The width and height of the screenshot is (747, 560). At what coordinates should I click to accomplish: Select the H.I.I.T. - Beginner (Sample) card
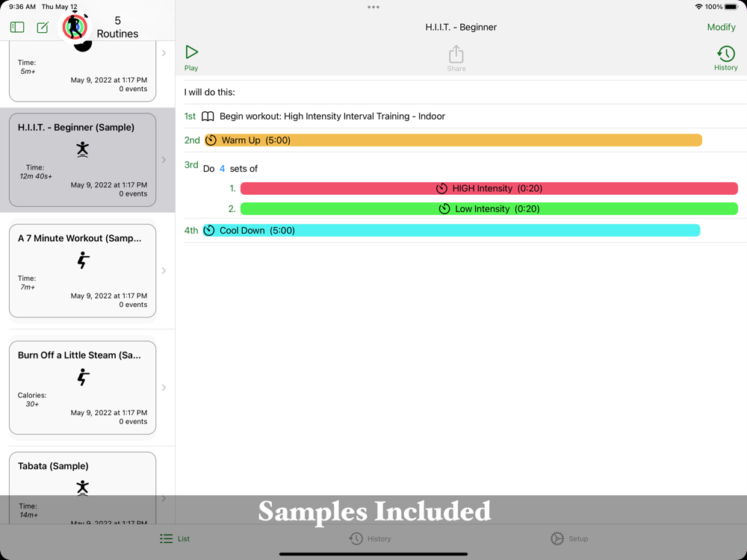click(x=82, y=160)
